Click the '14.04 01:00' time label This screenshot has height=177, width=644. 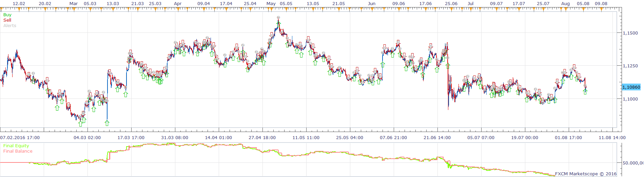point(218,137)
